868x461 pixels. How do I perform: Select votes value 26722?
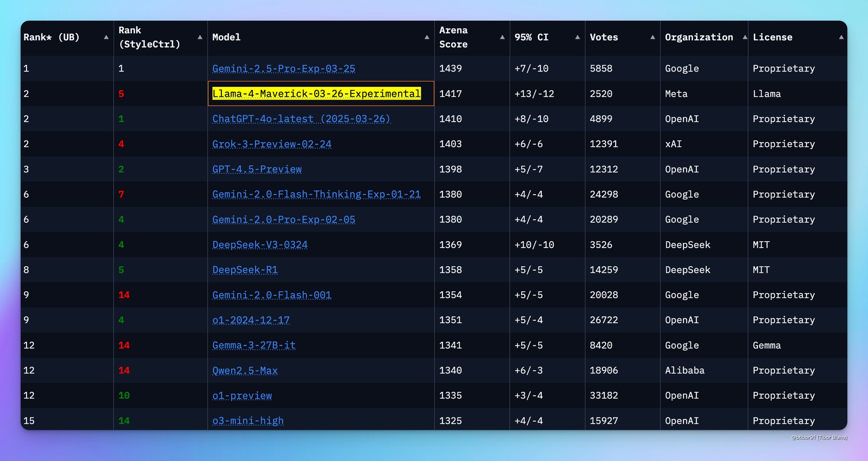pyautogui.click(x=604, y=320)
